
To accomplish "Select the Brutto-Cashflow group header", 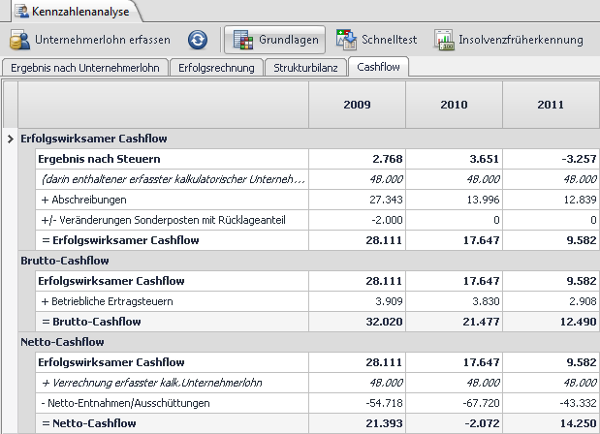I will tap(65, 261).
